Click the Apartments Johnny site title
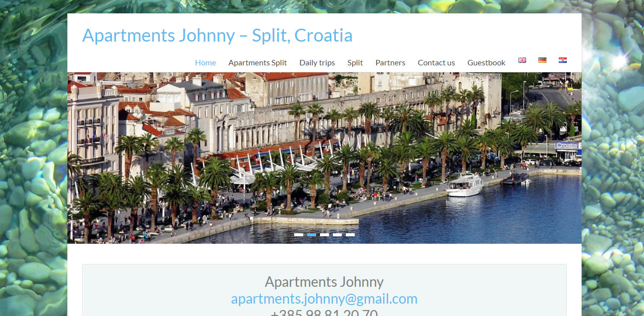The width and height of the screenshot is (644, 316). point(217,36)
